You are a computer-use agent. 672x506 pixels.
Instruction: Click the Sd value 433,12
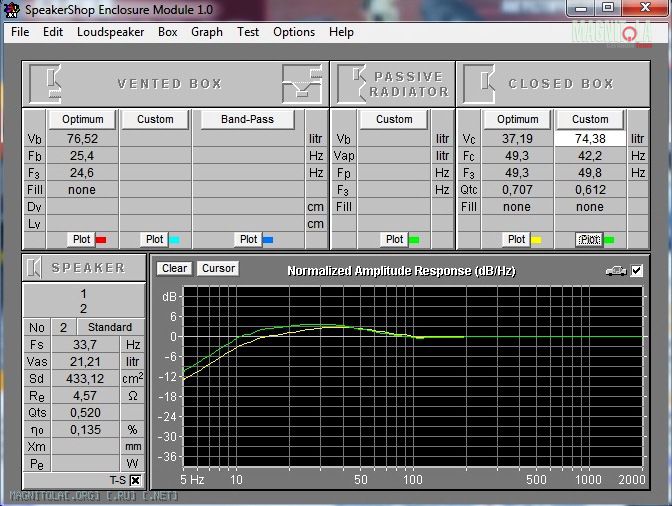pos(85,379)
